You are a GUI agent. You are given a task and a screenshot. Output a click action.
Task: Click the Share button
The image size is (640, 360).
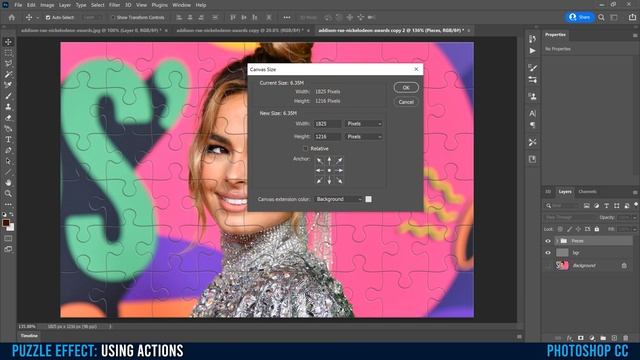pos(580,17)
